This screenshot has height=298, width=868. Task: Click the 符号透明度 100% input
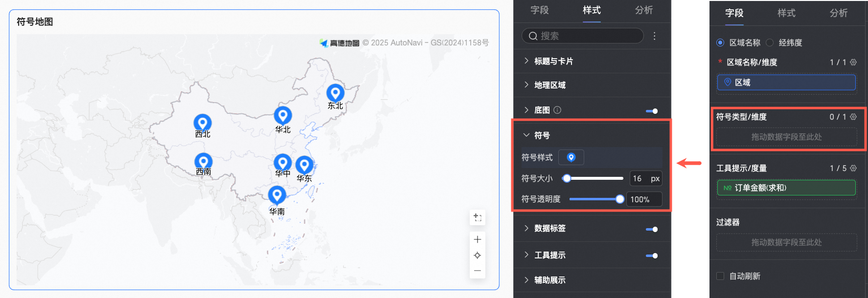[644, 199]
